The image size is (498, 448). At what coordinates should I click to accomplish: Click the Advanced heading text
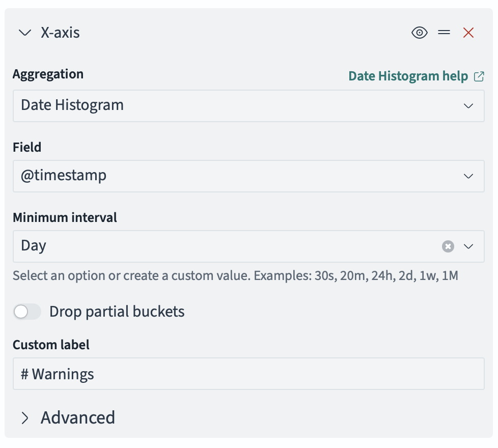(x=78, y=418)
